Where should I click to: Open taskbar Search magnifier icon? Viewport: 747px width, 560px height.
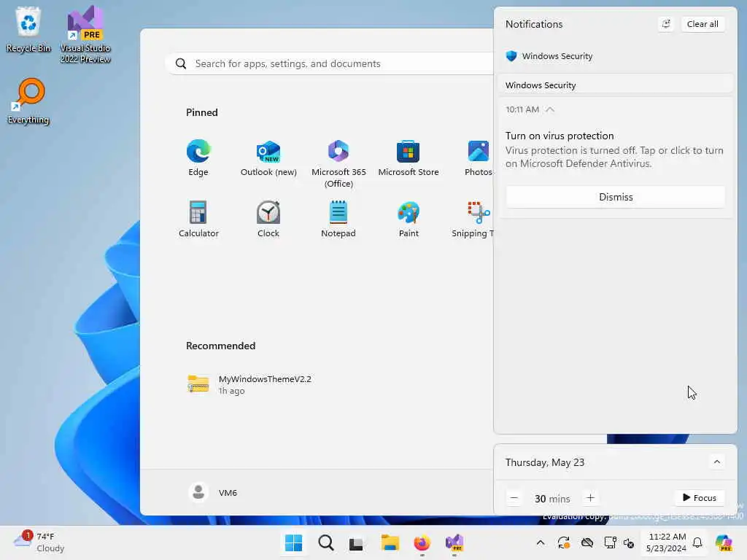[x=326, y=542]
